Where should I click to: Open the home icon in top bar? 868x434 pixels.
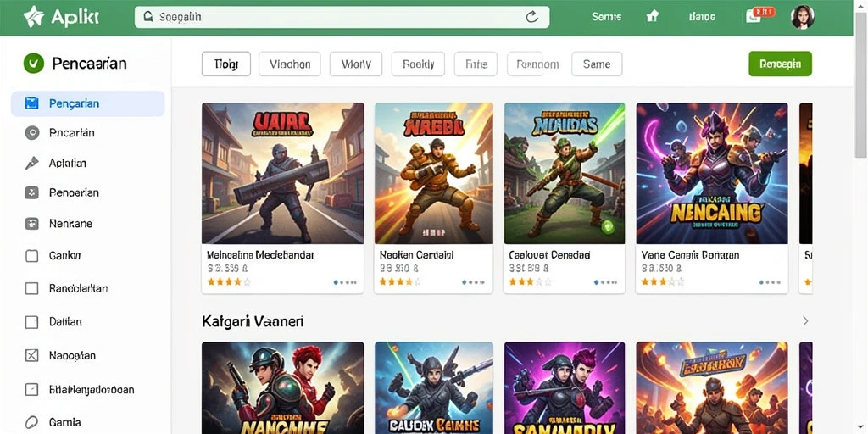(x=653, y=17)
